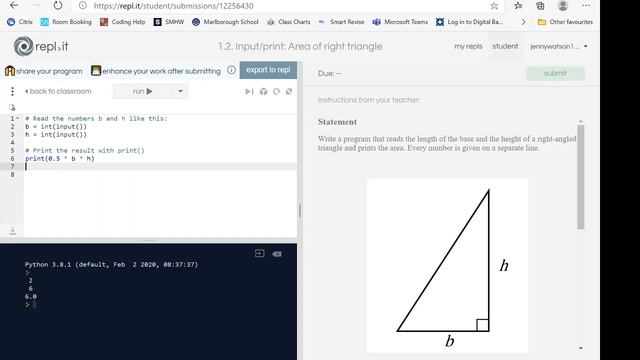The width and height of the screenshot is (640, 360).
Task: Open the Other favourites folder
Action: (565, 22)
